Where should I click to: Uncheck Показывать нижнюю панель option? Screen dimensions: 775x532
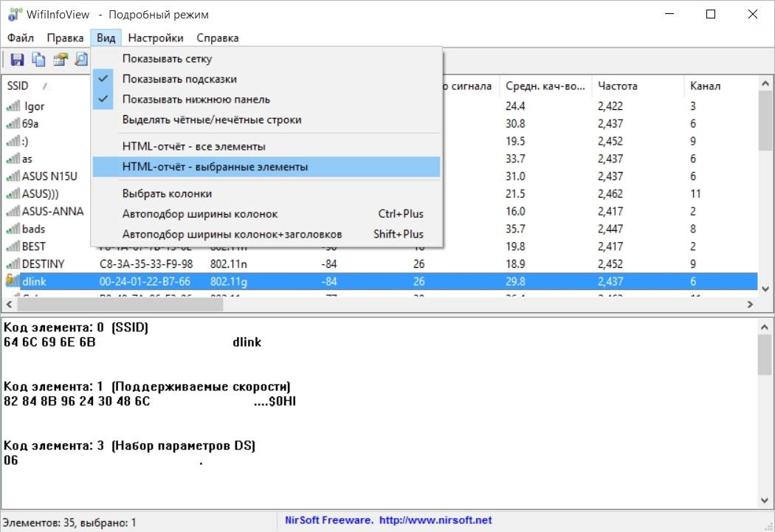point(266,100)
